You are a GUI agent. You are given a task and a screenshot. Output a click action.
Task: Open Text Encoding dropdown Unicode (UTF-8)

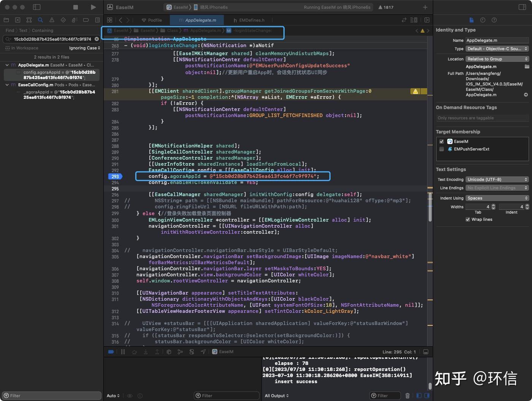tap(497, 179)
